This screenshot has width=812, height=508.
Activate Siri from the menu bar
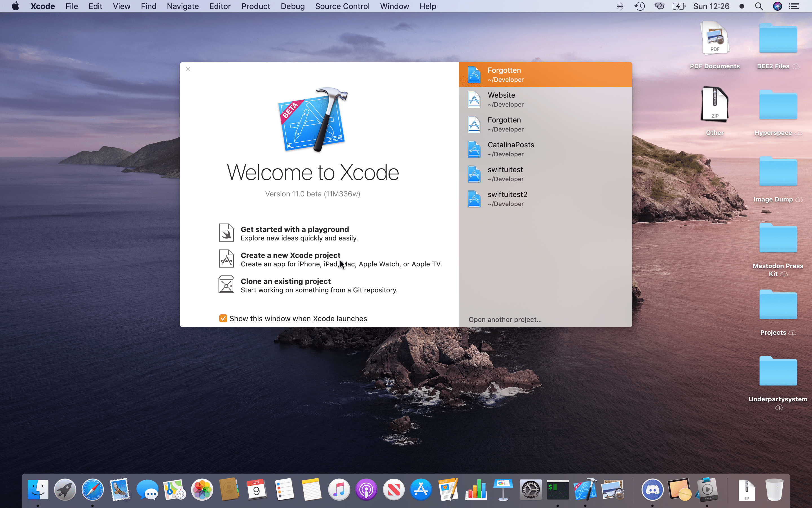tap(777, 6)
